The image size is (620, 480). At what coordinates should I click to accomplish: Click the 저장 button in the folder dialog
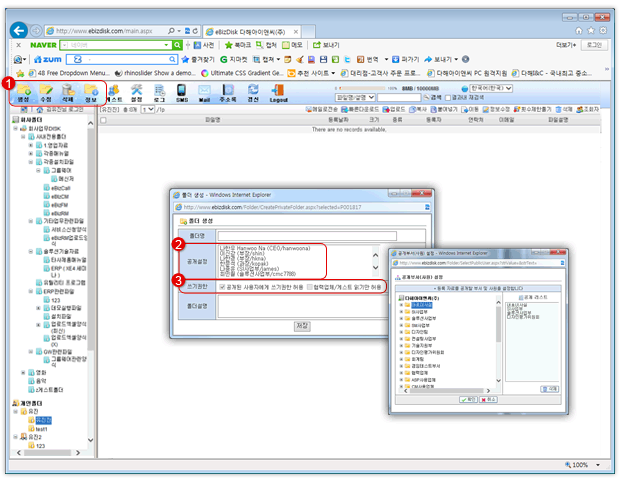coord(302,326)
